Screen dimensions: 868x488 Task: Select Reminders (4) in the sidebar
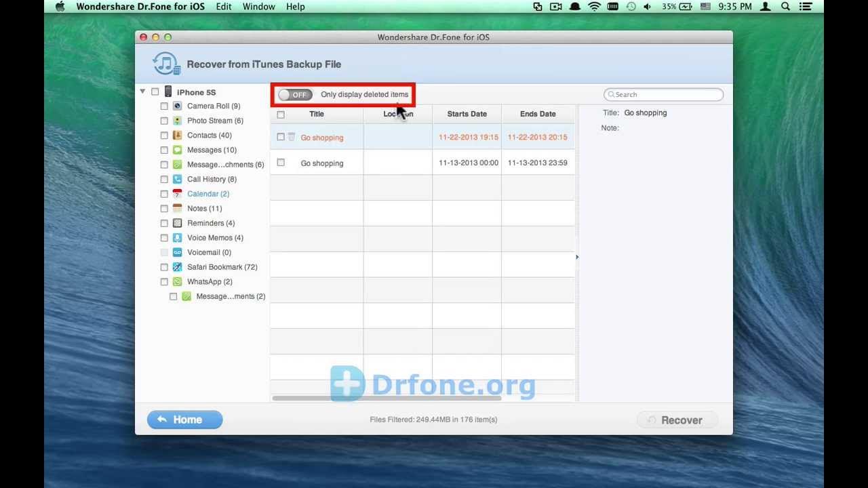[x=211, y=223]
